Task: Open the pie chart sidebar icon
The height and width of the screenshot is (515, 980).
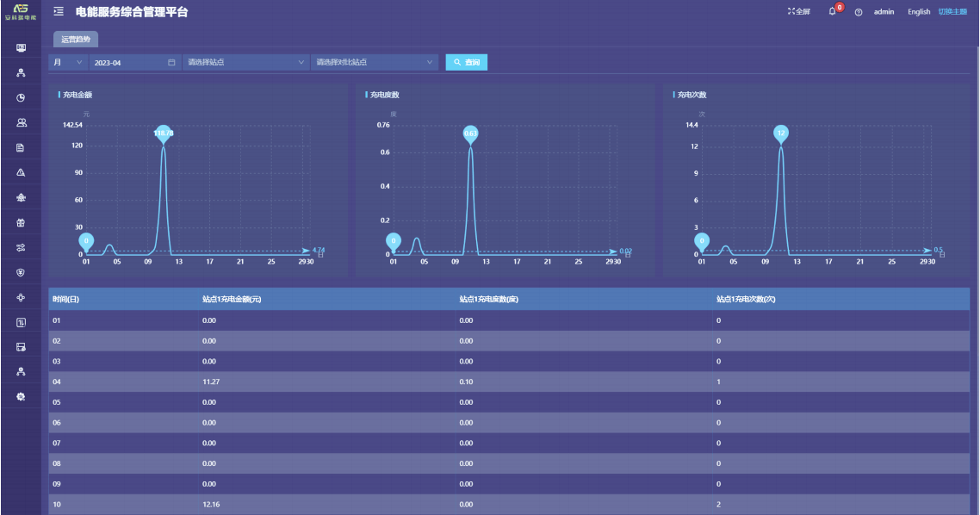Action: click(x=21, y=97)
